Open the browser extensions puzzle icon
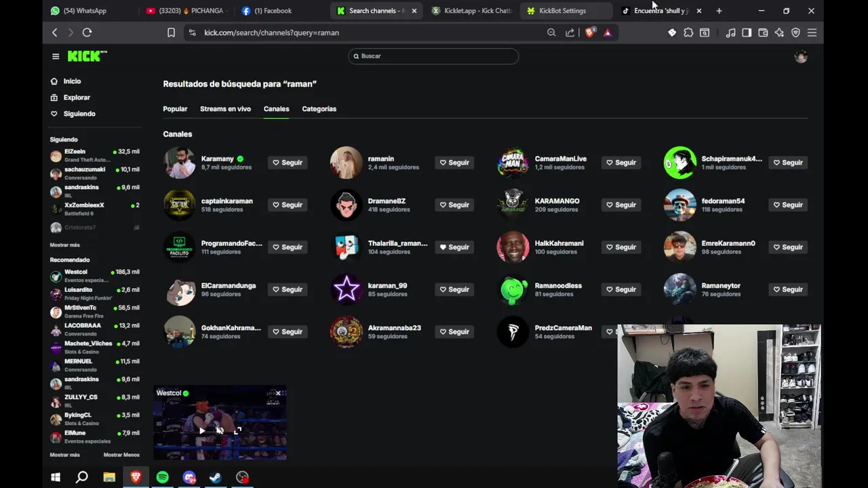 pos(688,33)
